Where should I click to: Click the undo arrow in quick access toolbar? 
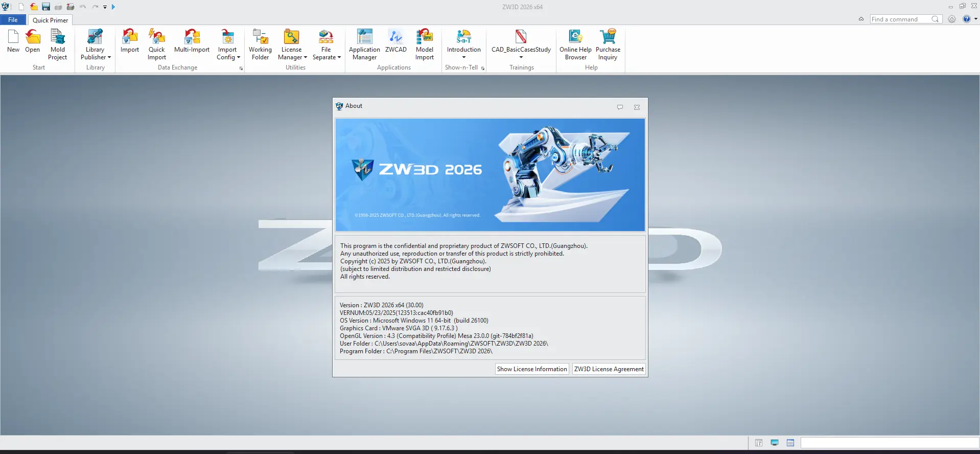tap(83, 7)
